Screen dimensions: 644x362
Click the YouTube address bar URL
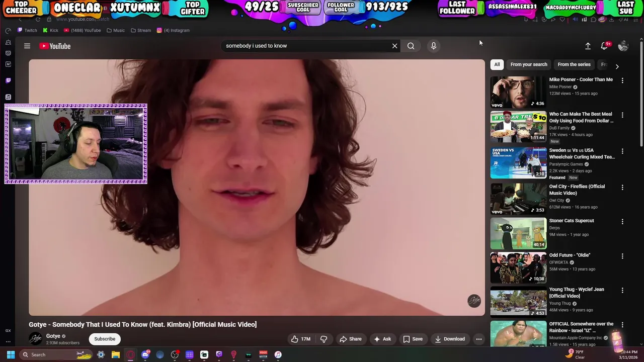83,19
